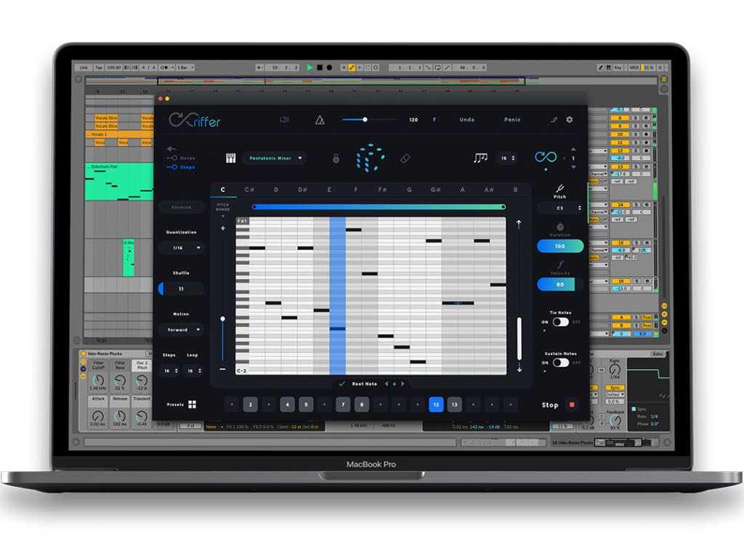Screen dimensions: 744x560
Task: Click the speaker volume icon
Action: tap(284, 120)
